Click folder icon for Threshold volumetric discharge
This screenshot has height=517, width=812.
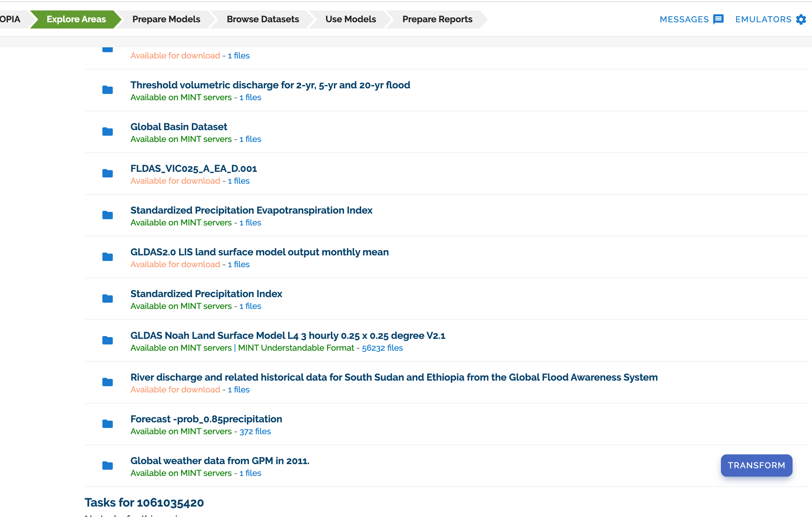pyautogui.click(x=107, y=90)
